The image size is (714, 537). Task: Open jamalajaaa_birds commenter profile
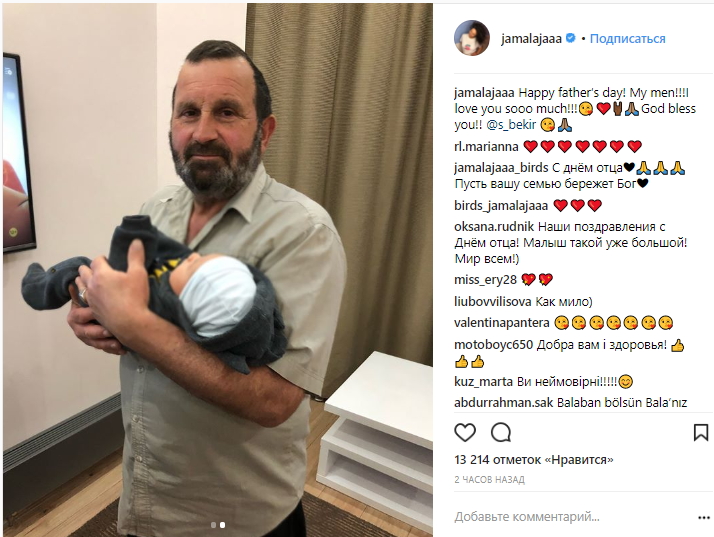501,168
